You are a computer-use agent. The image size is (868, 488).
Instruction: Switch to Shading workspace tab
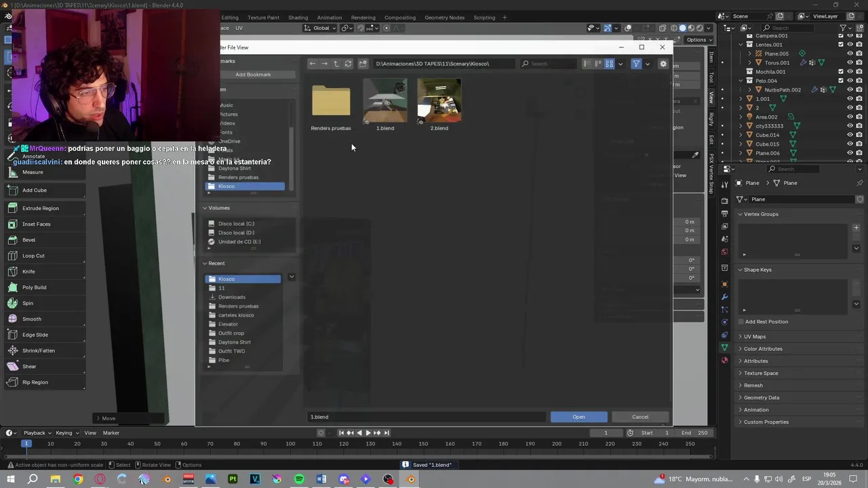point(298,18)
